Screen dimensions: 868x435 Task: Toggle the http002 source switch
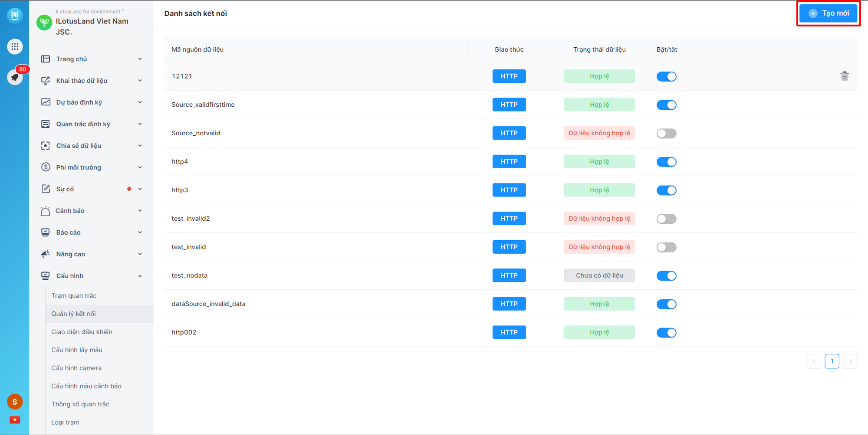pyautogui.click(x=667, y=333)
